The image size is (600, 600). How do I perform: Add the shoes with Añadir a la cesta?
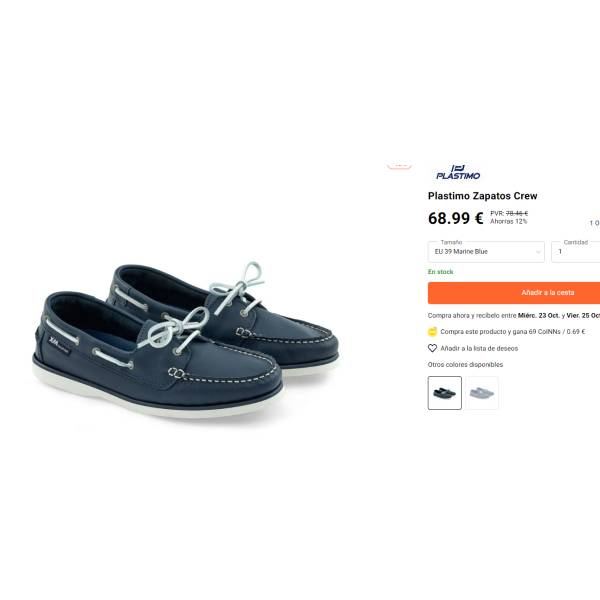514,293
